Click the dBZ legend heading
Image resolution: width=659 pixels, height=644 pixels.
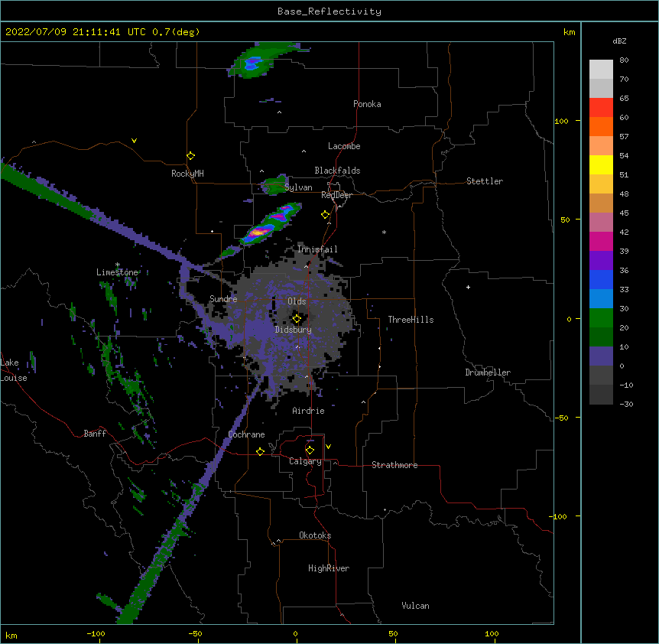tap(619, 41)
